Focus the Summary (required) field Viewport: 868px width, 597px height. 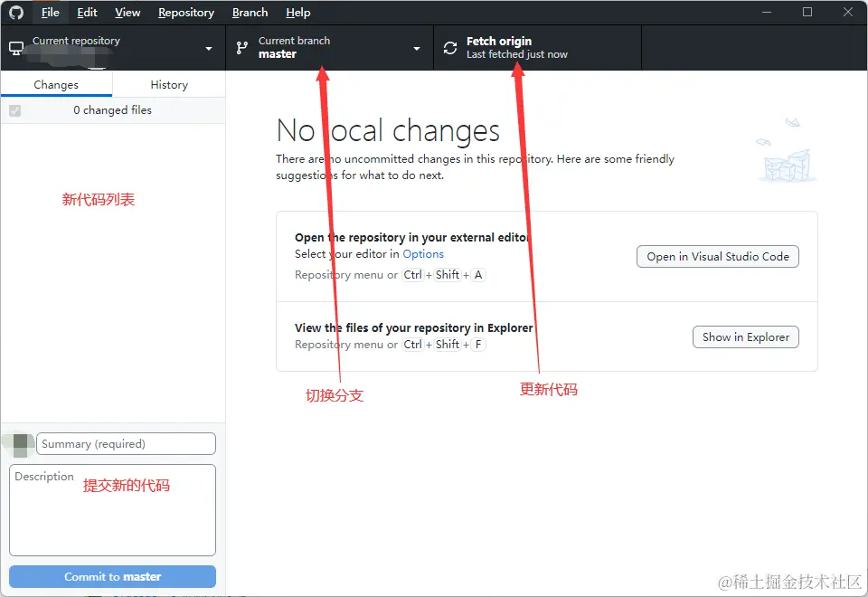coord(126,444)
